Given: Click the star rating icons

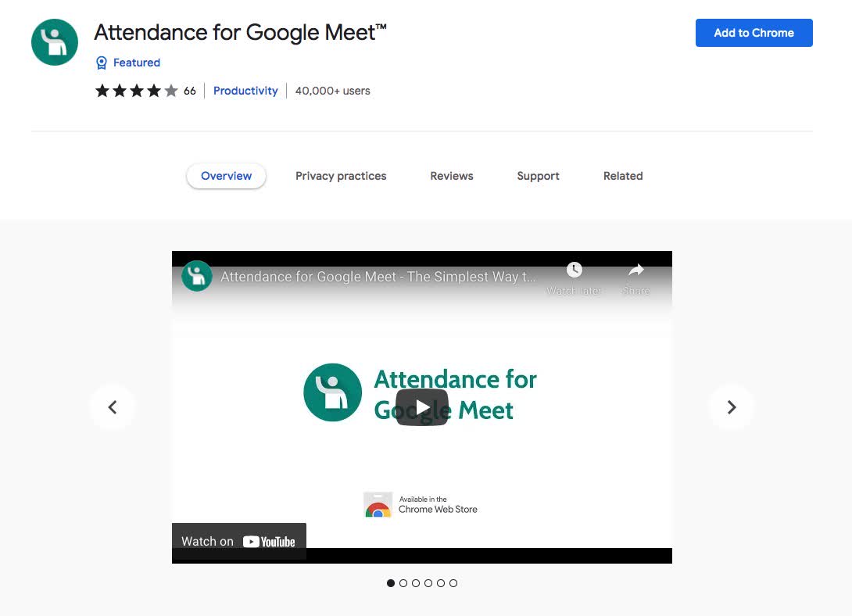Looking at the screenshot, I should tap(136, 91).
